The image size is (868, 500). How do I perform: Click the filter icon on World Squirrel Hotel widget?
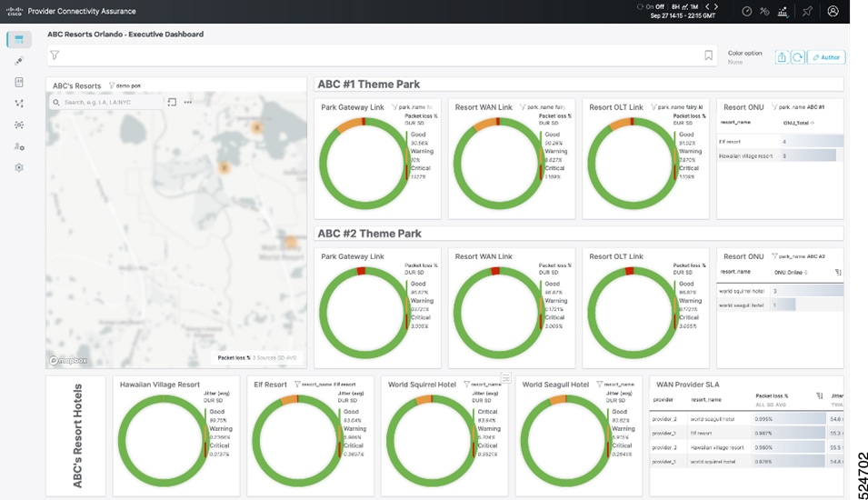coord(466,385)
